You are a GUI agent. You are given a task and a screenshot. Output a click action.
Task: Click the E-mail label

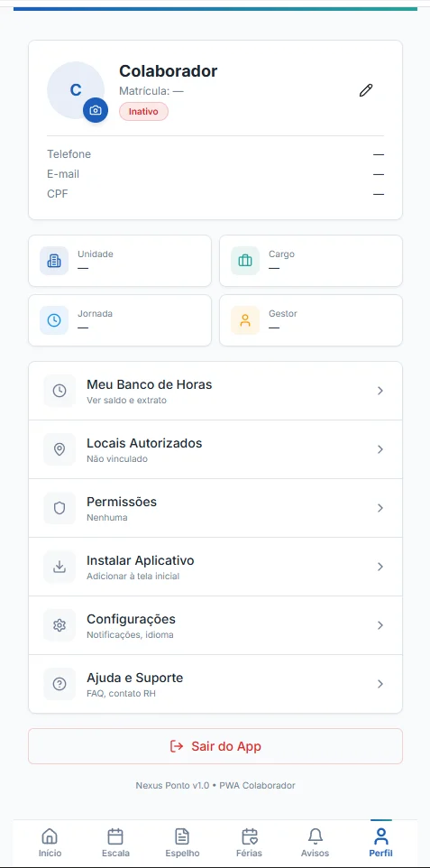pyautogui.click(x=63, y=174)
